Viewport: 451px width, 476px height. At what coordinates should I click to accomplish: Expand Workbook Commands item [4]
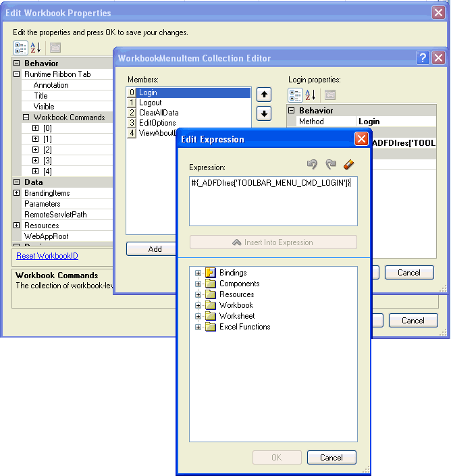(36, 171)
